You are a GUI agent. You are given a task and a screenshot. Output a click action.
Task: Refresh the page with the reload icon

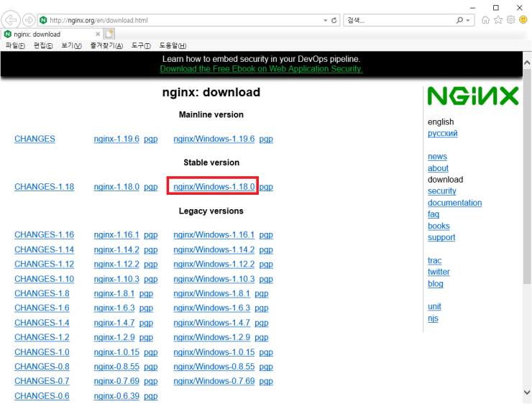pyautogui.click(x=334, y=20)
